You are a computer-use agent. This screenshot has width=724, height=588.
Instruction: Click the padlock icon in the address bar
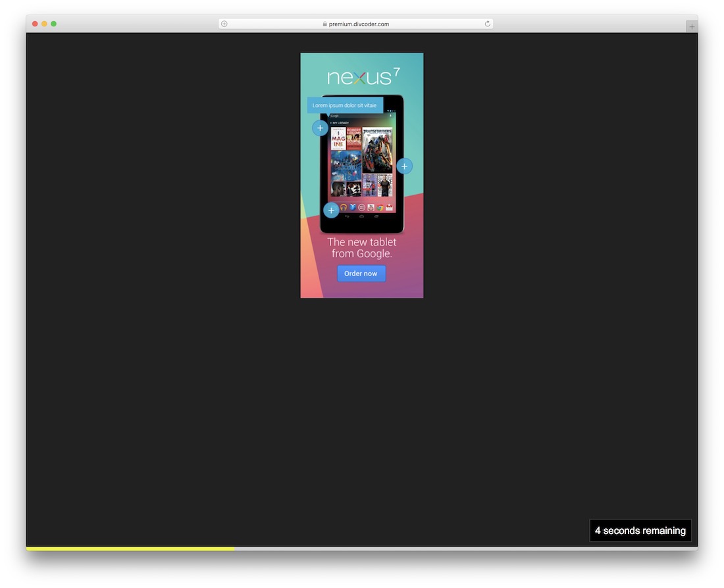[325, 24]
